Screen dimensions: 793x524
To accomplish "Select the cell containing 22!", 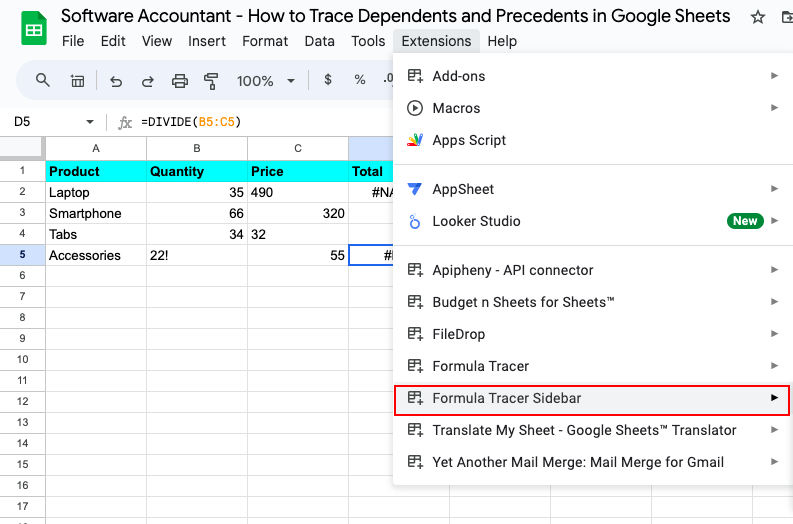I will (197, 255).
